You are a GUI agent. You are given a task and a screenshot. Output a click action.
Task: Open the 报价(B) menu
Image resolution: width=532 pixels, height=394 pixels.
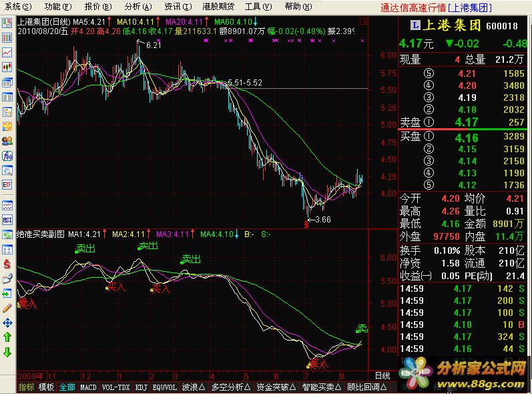point(98,7)
